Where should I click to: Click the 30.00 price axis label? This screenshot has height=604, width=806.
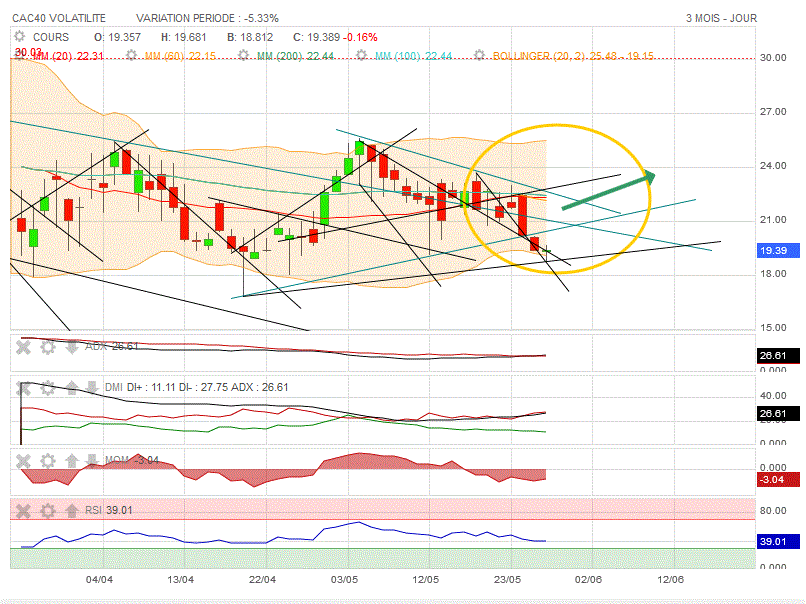point(773,58)
